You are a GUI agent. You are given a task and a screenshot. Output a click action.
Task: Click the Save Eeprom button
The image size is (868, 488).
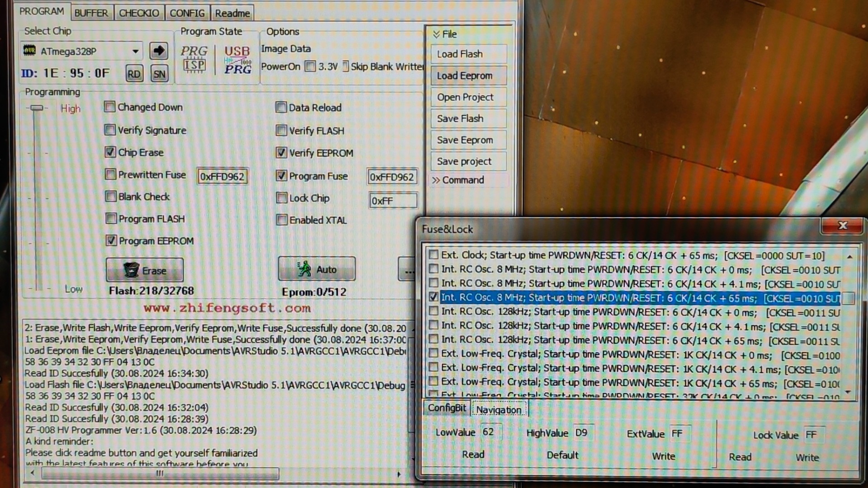(x=468, y=140)
